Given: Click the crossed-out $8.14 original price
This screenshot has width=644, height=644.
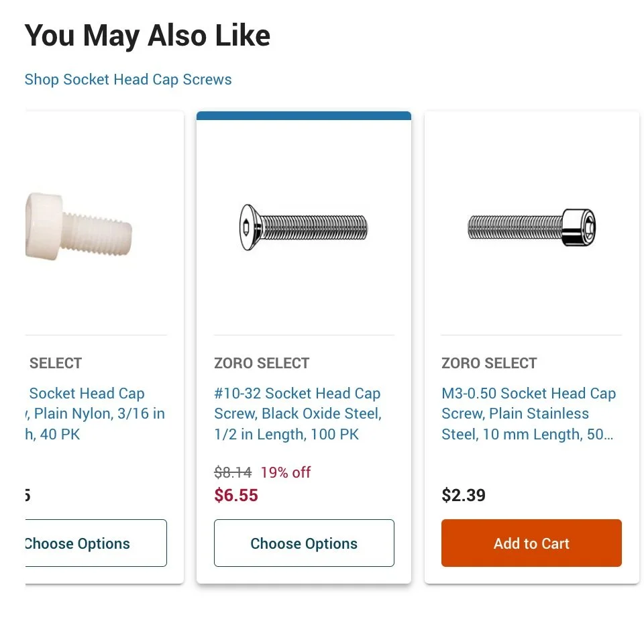Looking at the screenshot, I should coord(233,472).
